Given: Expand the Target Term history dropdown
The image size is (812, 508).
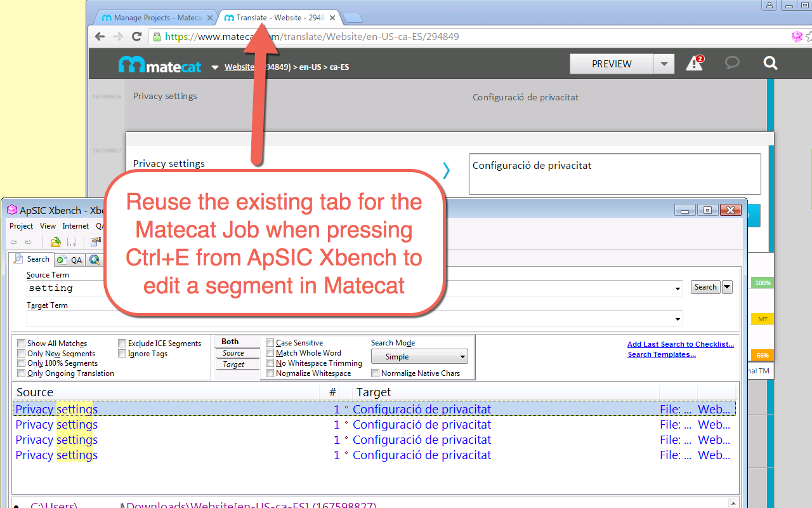Looking at the screenshot, I should point(679,319).
